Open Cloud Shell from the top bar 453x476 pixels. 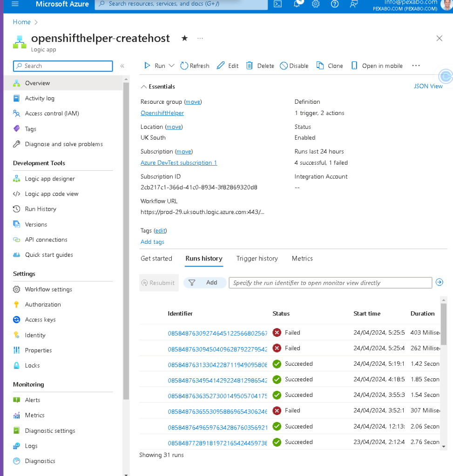(277, 4)
